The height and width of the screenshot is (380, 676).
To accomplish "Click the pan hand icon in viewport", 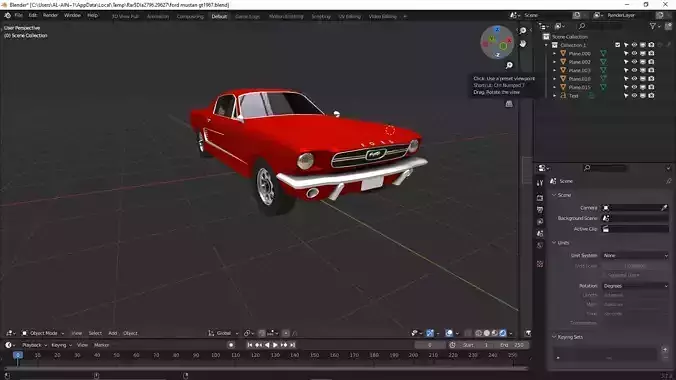I will click(523, 44).
